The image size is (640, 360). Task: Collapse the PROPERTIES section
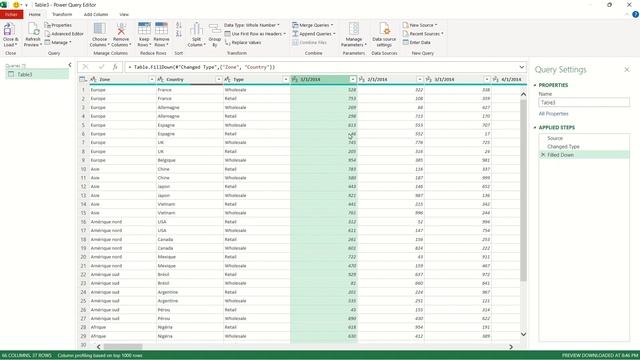[x=535, y=85]
